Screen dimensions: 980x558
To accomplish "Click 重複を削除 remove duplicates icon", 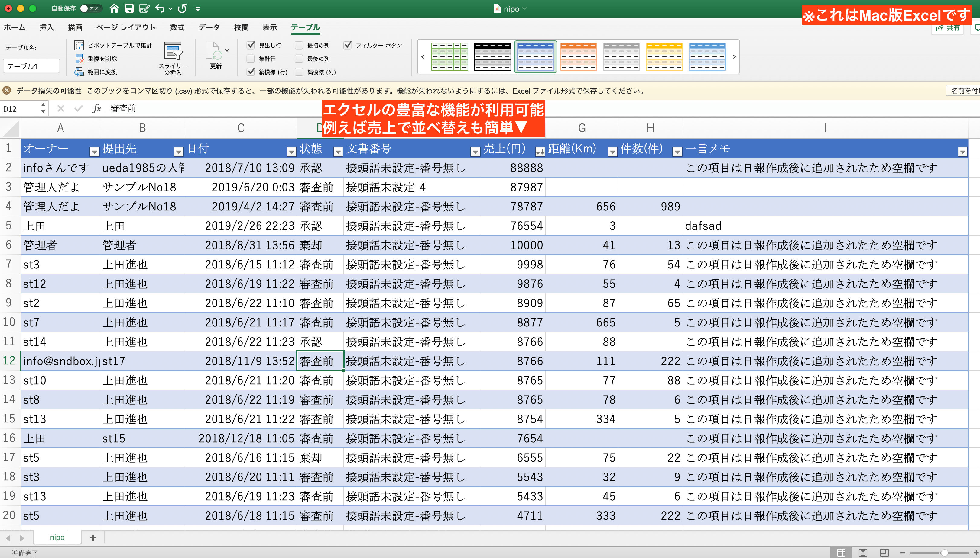I will click(x=79, y=59).
